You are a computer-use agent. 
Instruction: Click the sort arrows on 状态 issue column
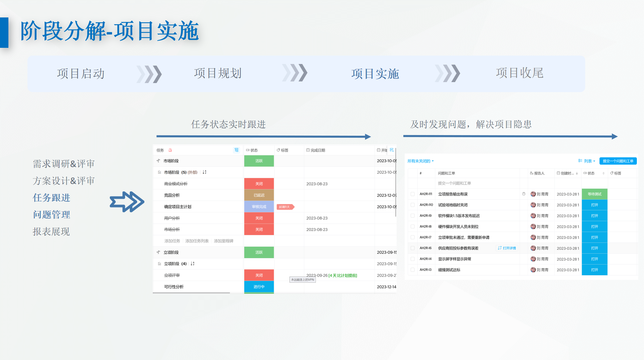(x=603, y=173)
